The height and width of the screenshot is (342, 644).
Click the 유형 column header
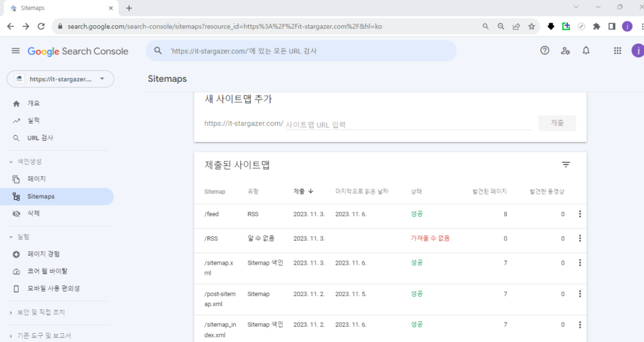(x=253, y=192)
